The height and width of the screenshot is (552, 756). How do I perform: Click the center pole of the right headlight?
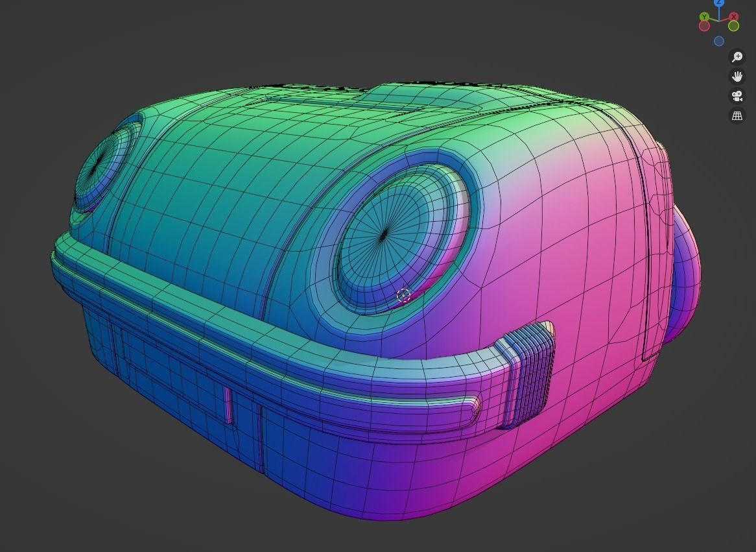(x=384, y=235)
